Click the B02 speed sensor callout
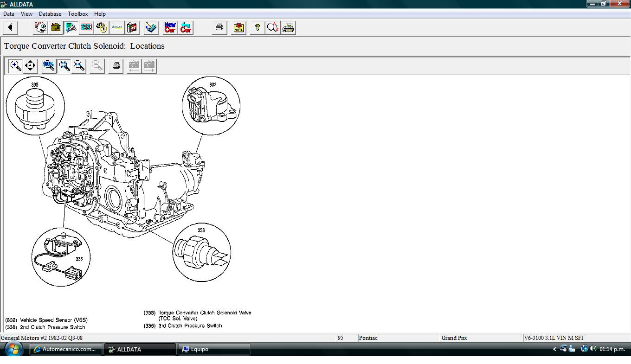Screen dimensions: 631x364 pos(211,106)
